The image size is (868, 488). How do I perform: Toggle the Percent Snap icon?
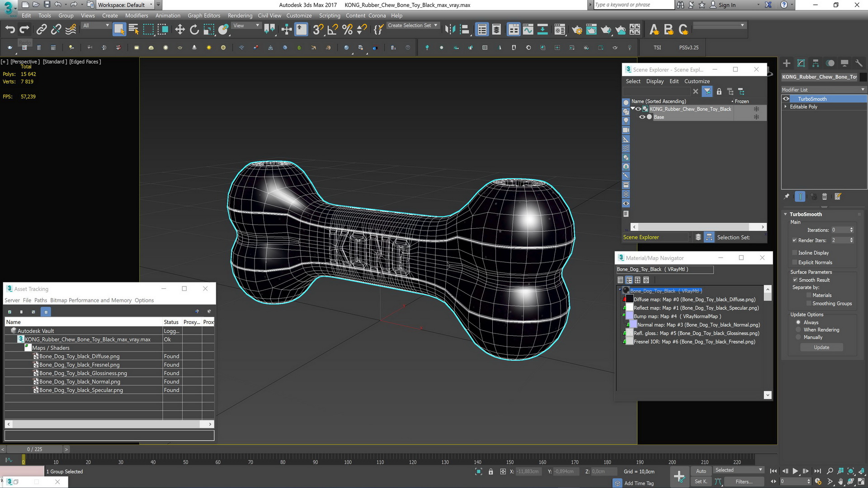pos(347,30)
